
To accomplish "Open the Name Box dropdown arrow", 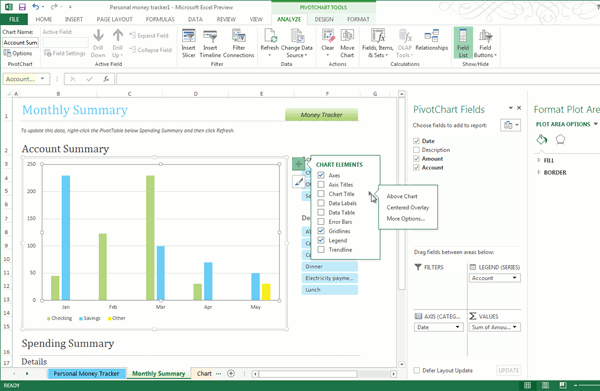I will tap(42, 79).
